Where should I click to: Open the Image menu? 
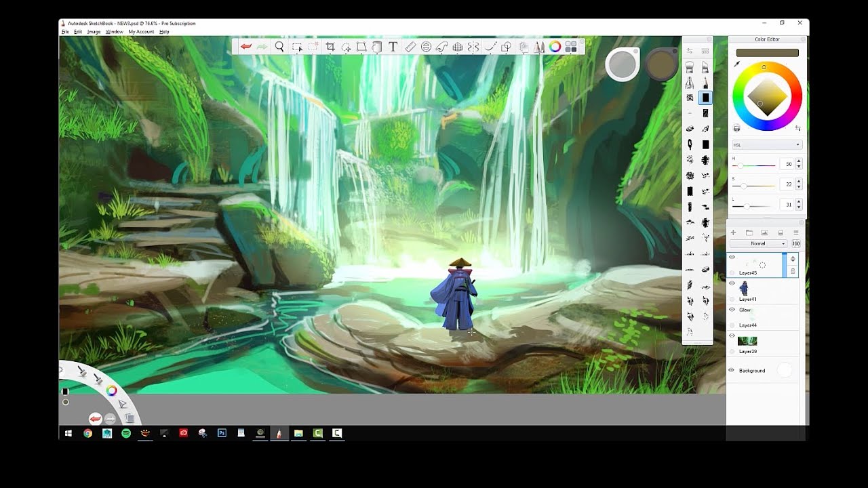tap(94, 31)
